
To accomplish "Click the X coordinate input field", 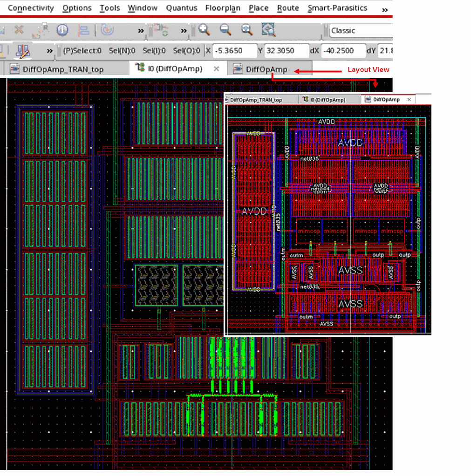I will point(234,51).
